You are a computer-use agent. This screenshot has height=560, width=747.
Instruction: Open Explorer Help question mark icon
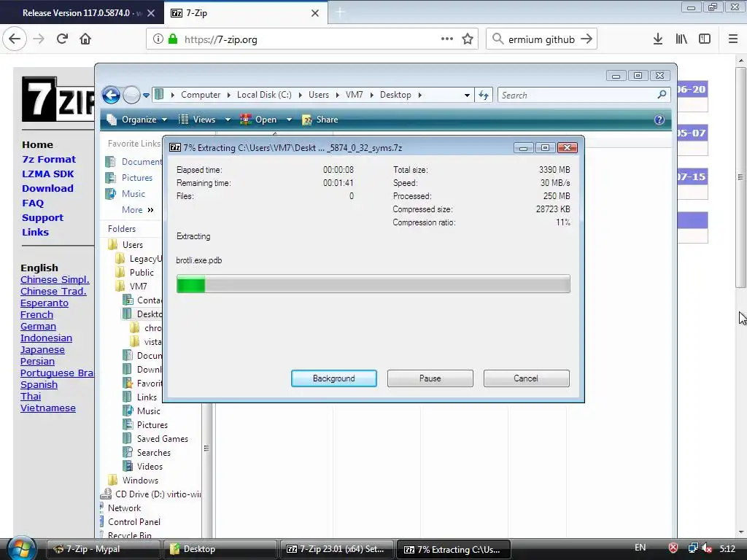point(659,120)
